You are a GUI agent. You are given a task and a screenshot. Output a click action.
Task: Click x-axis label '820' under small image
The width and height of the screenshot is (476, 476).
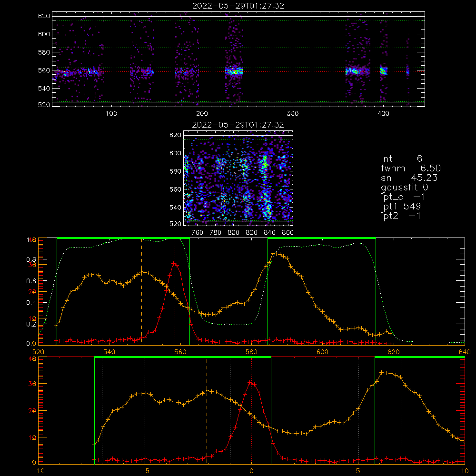(252, 233)
